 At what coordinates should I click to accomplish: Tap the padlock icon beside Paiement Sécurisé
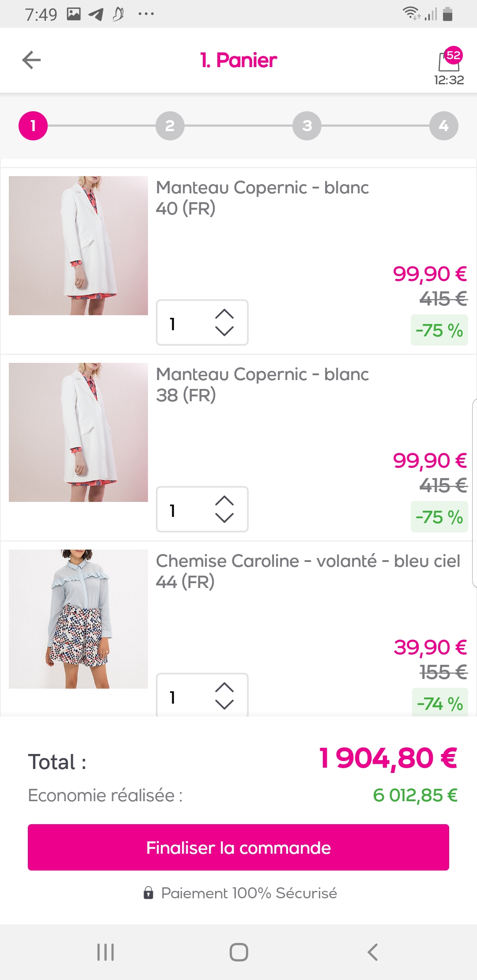[x=148, y=893]
